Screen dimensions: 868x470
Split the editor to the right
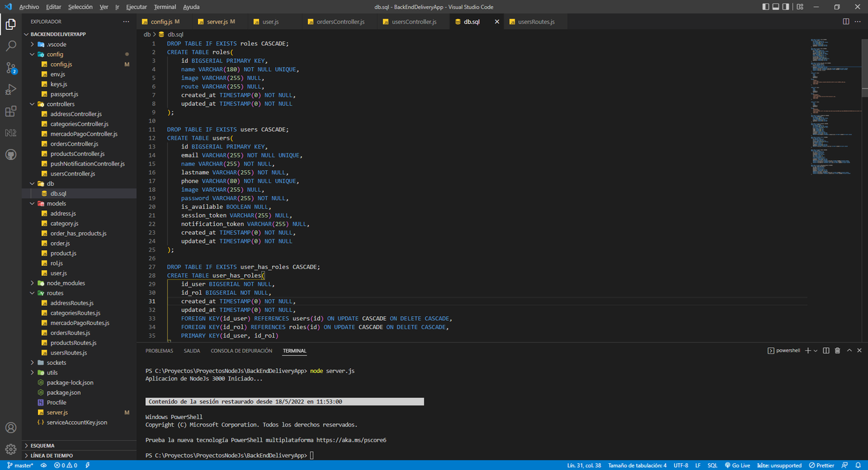pyautogui.click(x=846, y=22)
